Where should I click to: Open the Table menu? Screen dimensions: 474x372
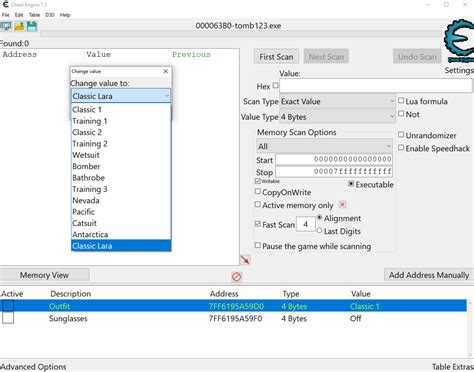tap(34, 15)
